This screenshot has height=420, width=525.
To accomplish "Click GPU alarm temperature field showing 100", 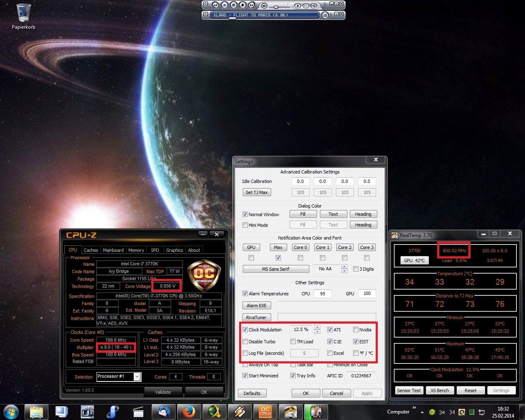I will (367, 293).
